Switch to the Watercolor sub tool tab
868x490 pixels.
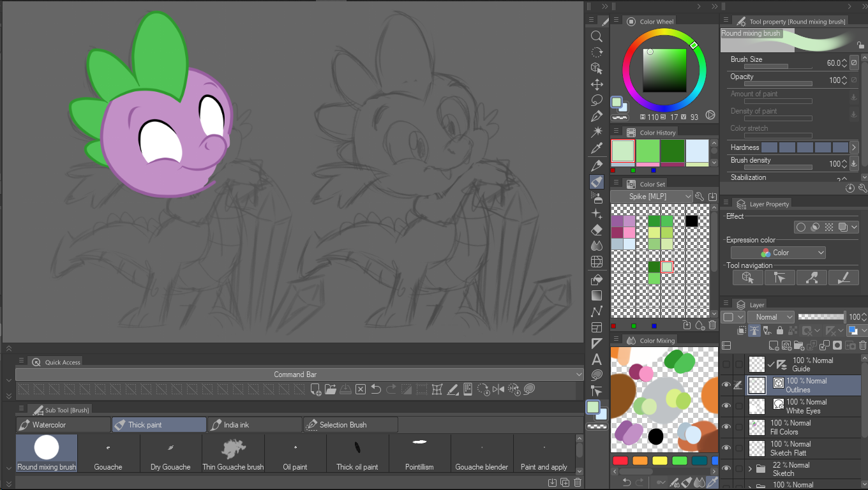pyautogui.click(x=63, y=424)
